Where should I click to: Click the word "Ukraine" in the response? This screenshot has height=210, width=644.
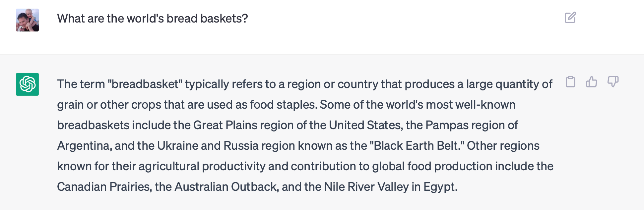pos(177,146)
